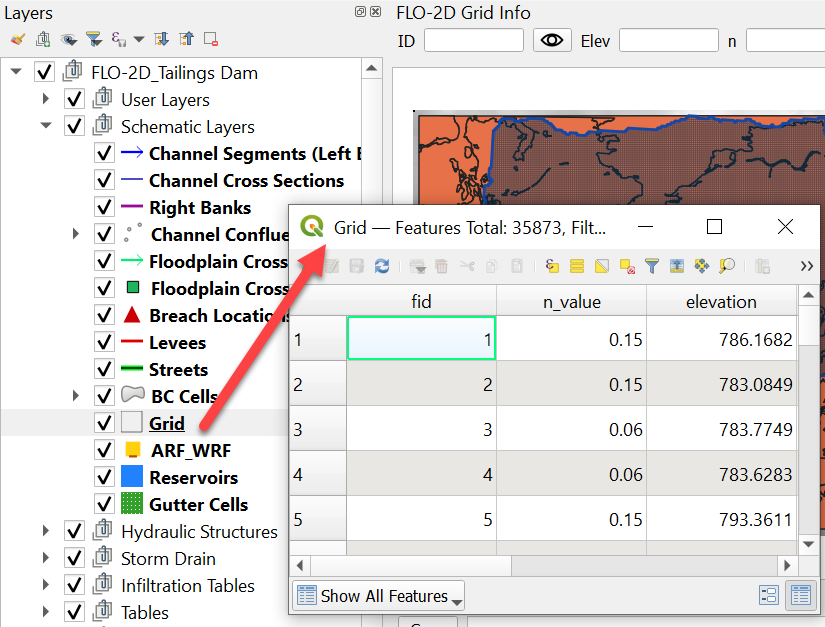This screenshot has width=825, height=627.
Task: Click the filter funnel icon in table toolbar
Action: pos(652,266)
